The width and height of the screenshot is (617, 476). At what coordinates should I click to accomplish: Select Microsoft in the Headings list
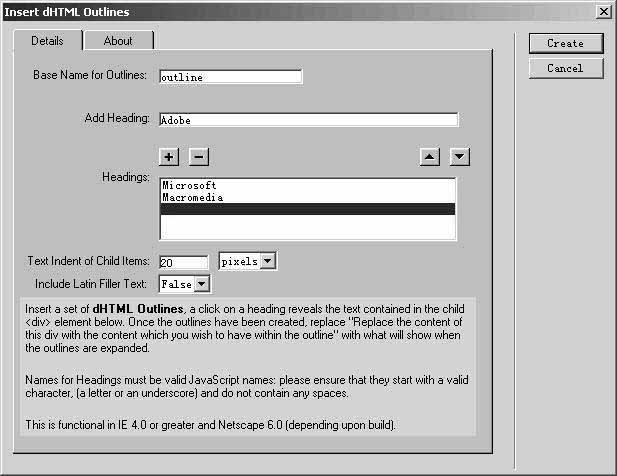(189, 186)
